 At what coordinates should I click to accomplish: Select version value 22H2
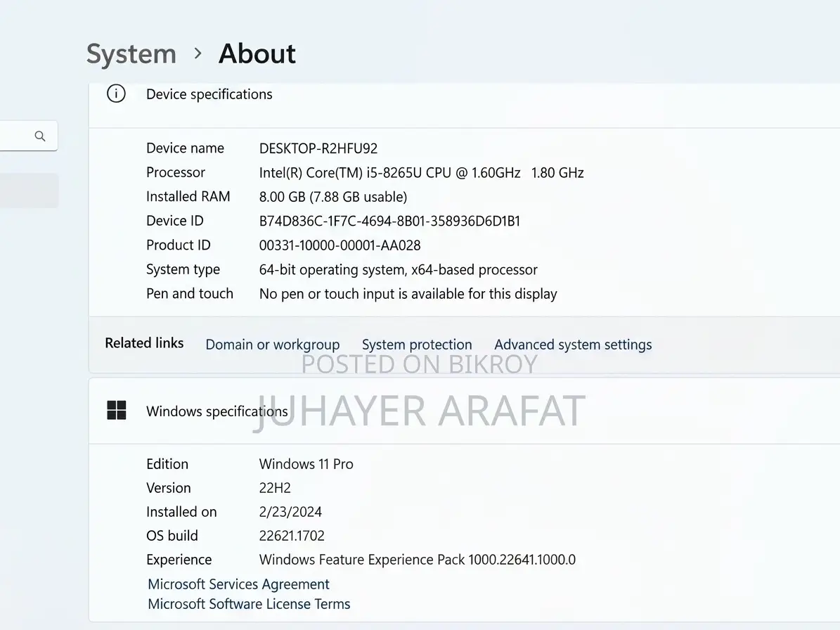pyautogui.click(x=275, y=488)
